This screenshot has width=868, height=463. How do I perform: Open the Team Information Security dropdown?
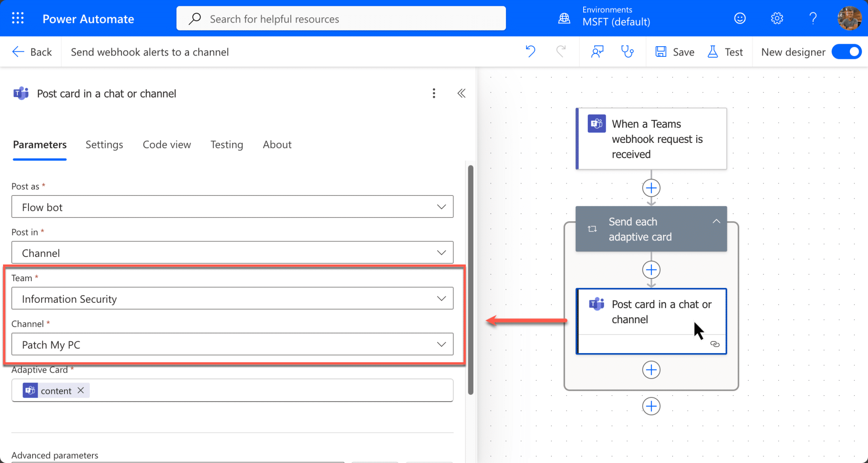441,298
